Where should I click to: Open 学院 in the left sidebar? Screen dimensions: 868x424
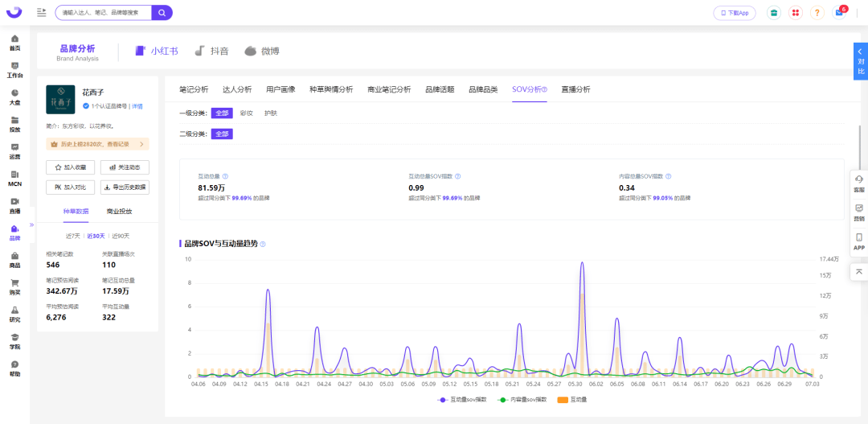[15, 341]
